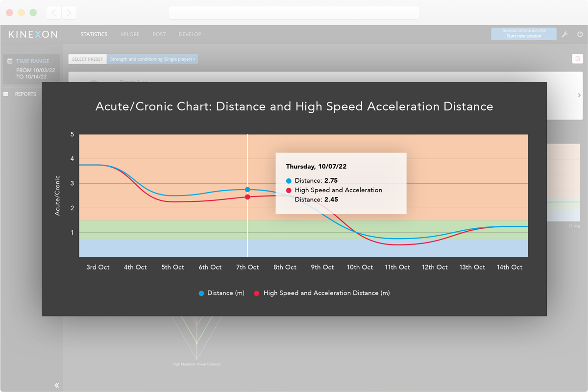Click the red High Speed point on 7th Oct

click(247, 197)
